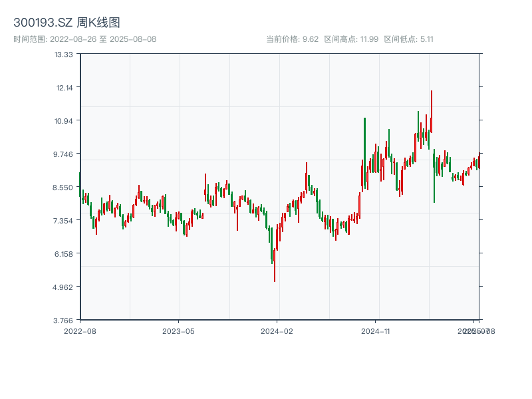Click the 13.33 y-axis price label
This screenshot has width=532, height=399.
[64, 55]
